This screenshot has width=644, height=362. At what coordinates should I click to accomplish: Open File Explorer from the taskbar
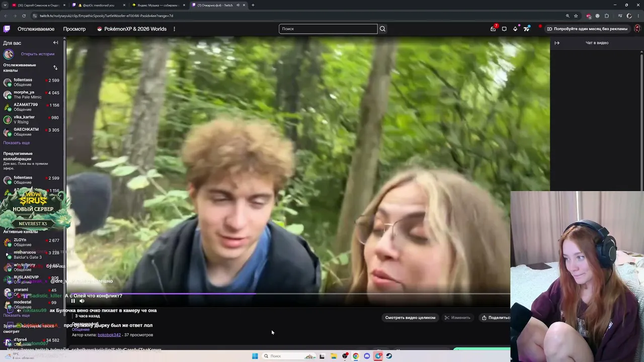[334, 356]
